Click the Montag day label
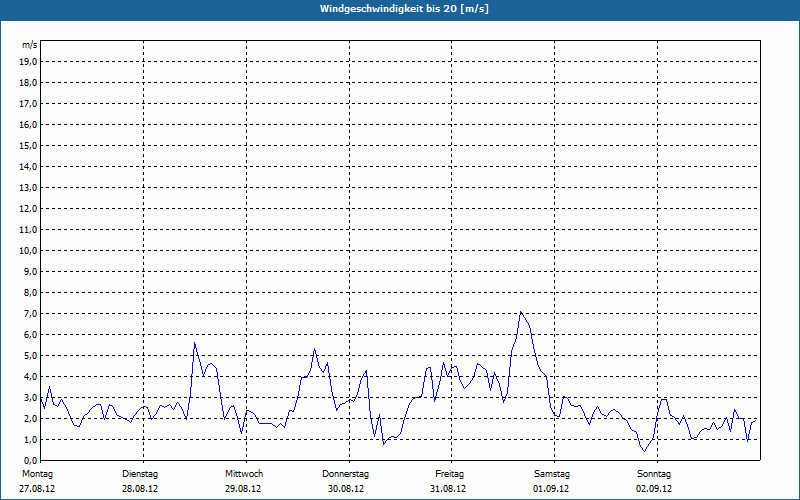This screenshot has width=800, height=500. pos(37,474)
